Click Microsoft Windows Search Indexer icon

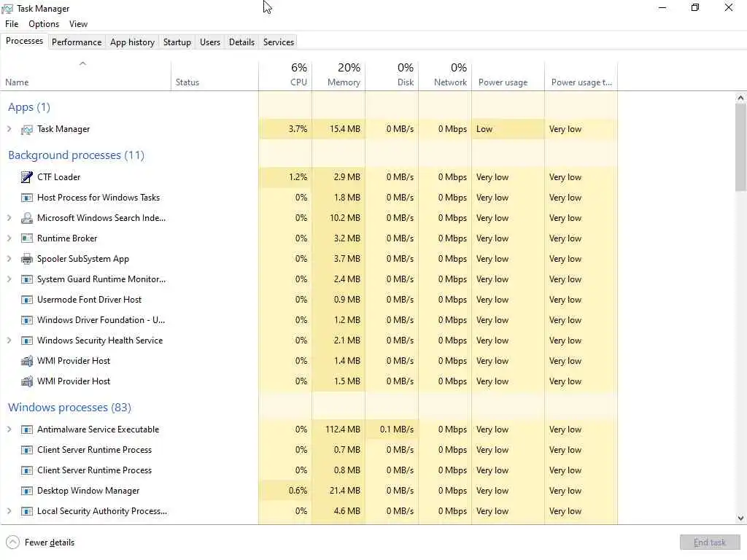click(27, 218)
